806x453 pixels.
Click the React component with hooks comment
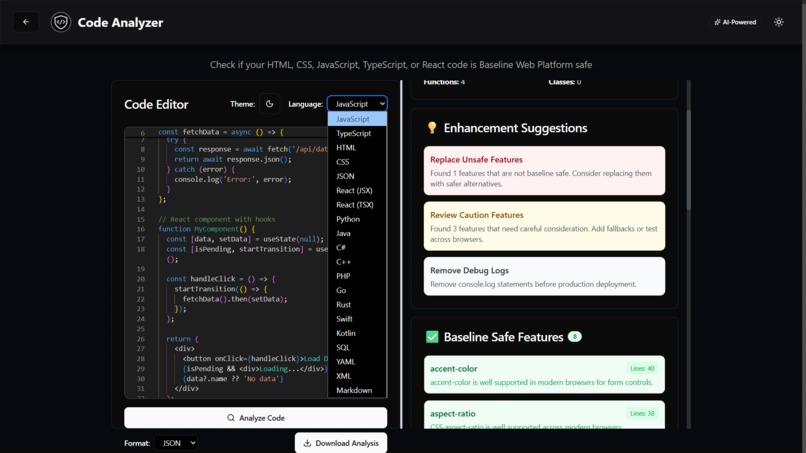click(216, 219)
